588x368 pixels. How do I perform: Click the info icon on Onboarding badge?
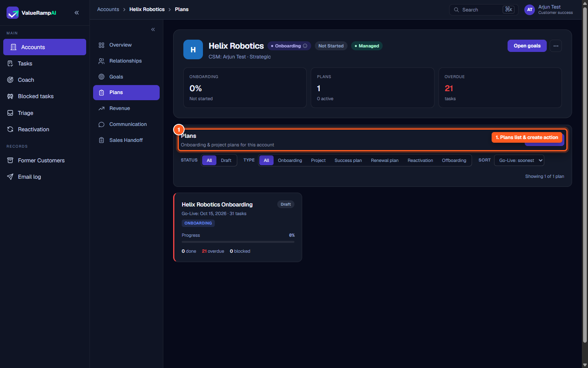tap(305, 46)
